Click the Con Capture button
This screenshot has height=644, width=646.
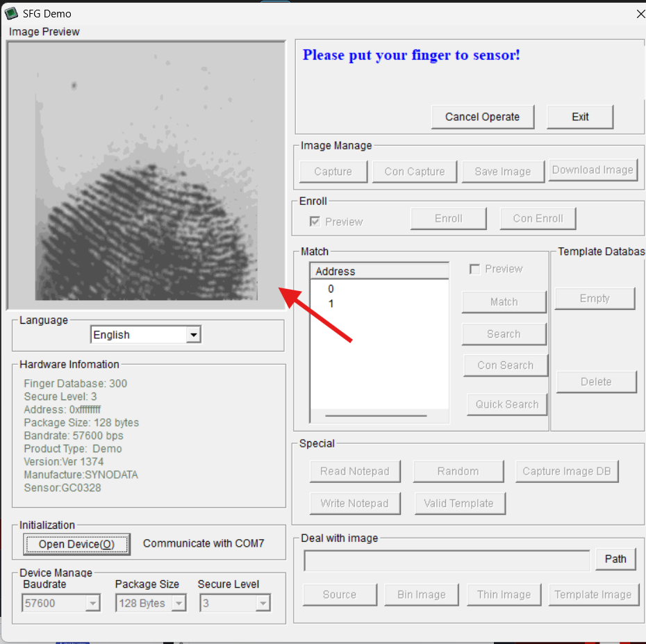click(x=415, y=172)
